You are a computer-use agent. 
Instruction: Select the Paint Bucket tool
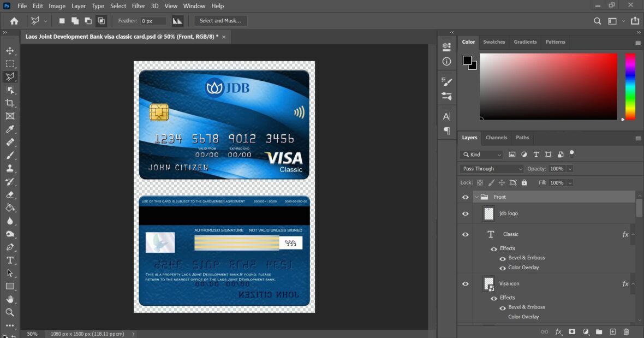point(10,208)
